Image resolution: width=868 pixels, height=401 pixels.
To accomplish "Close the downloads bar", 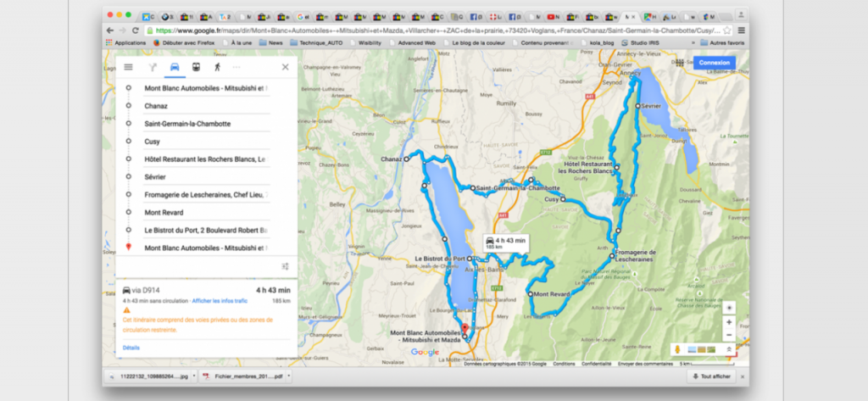I will (x=743, y=376).
